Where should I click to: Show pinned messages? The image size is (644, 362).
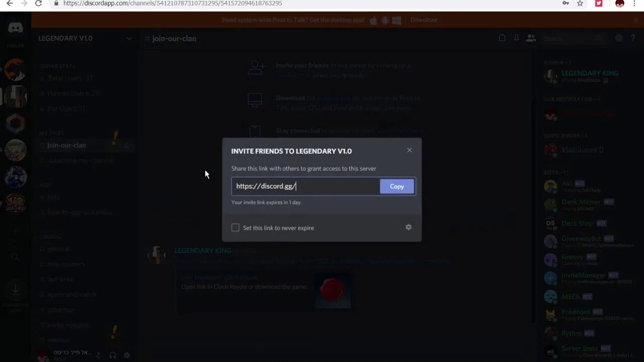[516, 38]
